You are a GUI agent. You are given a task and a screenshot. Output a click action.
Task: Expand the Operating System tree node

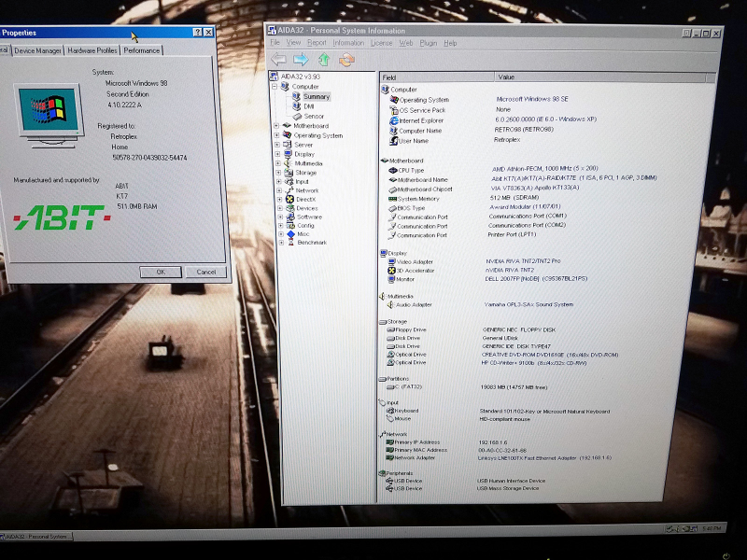276,135
